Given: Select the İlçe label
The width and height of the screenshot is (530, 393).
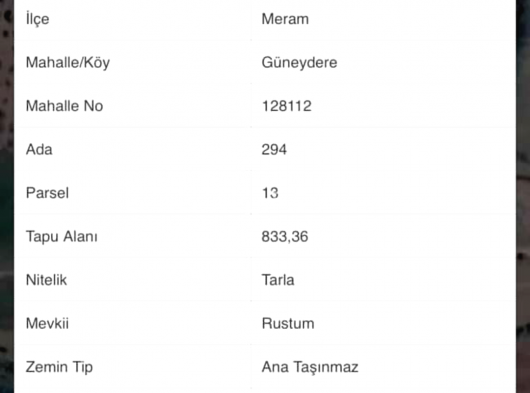Looking at the screenshot, I should (38, 18).
